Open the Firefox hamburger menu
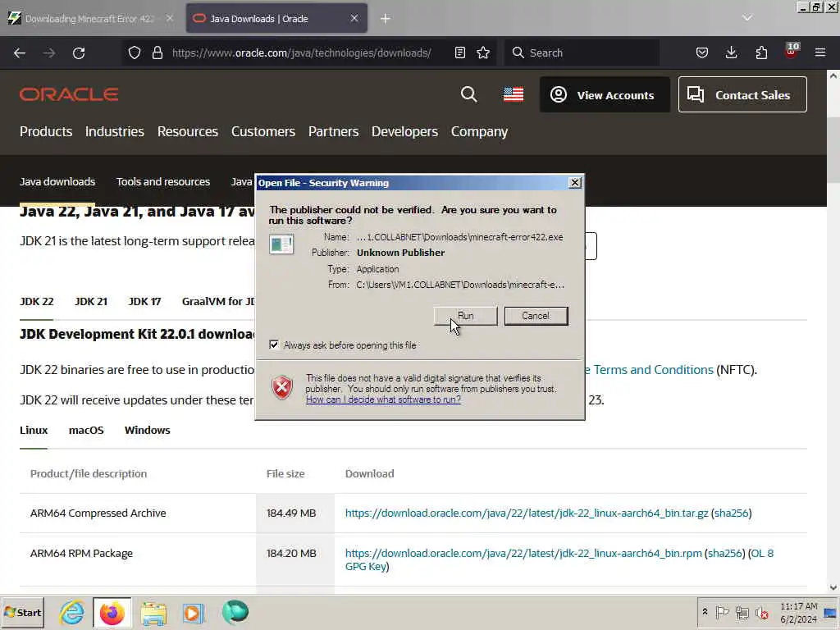Viewport: 840px width, 630px height. coord(820,52)
